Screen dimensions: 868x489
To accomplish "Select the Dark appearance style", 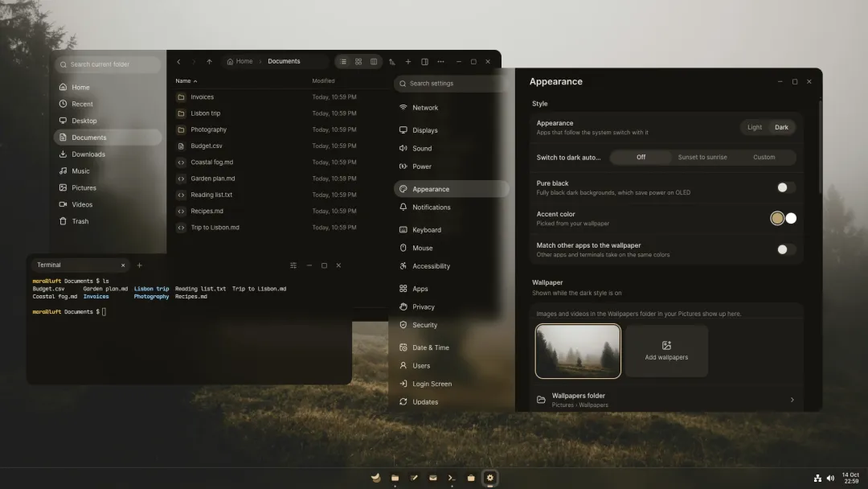I will click(781, 127).
